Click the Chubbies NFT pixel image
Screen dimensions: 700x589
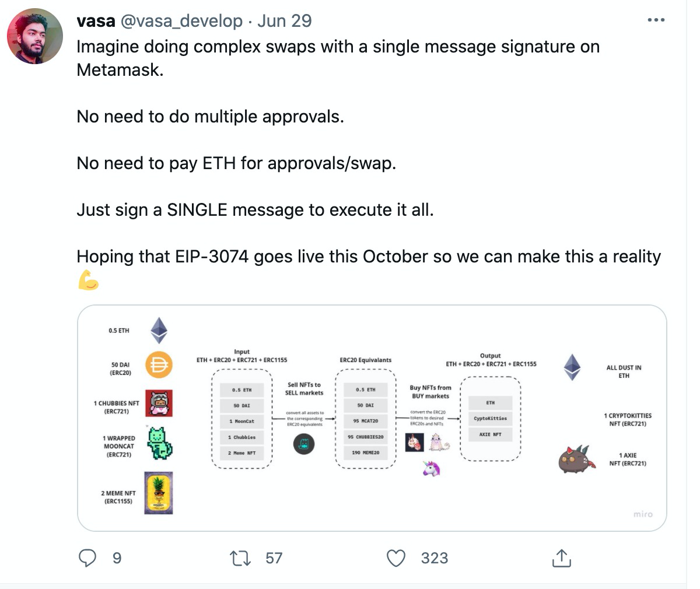[x=159, y=404]
